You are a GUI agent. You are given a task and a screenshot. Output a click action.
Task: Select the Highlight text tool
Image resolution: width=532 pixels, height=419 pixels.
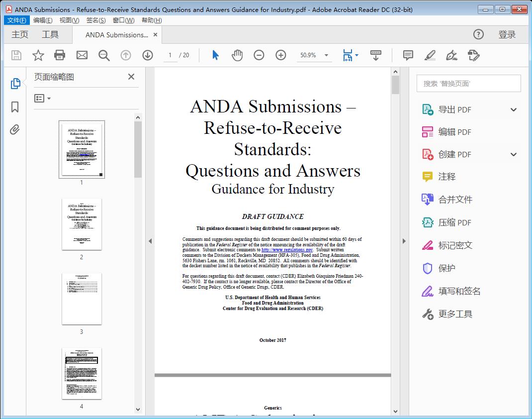point(429,55)
